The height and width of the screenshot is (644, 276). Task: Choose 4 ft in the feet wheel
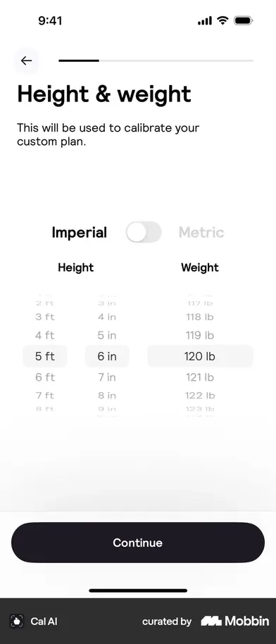[45, 336]
